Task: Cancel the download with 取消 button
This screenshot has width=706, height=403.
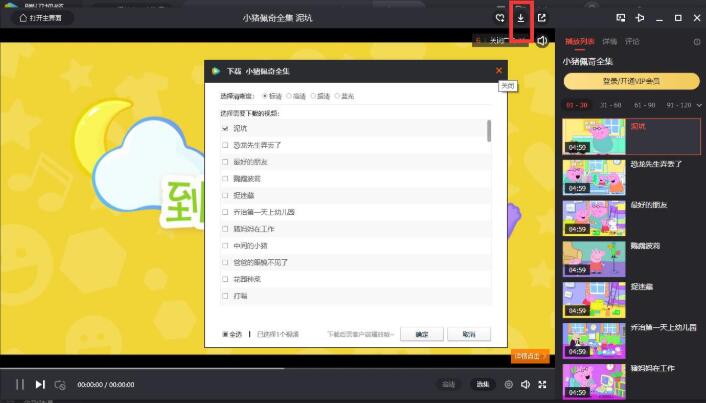Action: point(469,334)
